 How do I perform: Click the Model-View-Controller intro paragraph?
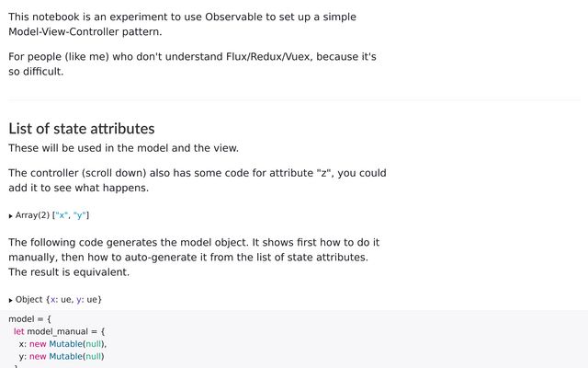click(182, 24)
